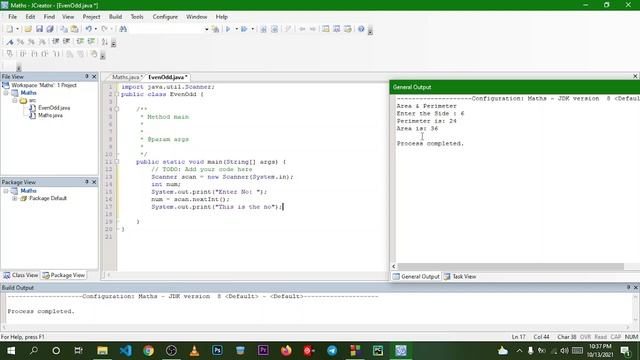Collapse the src folder in File View
This screenshot has width=640, height=360.
(15, 100)
